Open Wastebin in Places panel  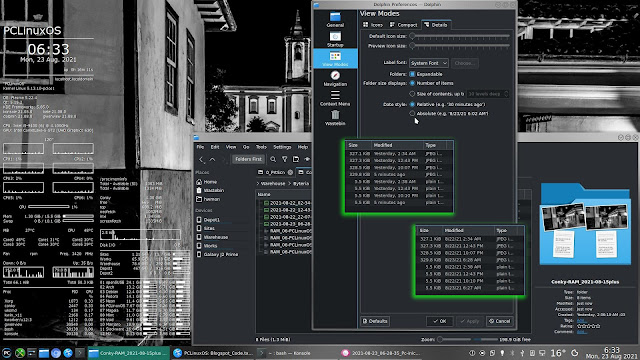pyautogui.click(x=210, y=190)
